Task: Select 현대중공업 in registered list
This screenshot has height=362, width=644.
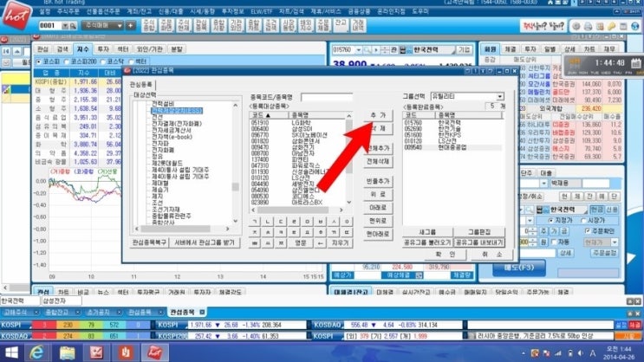Action: coord(452,147)
